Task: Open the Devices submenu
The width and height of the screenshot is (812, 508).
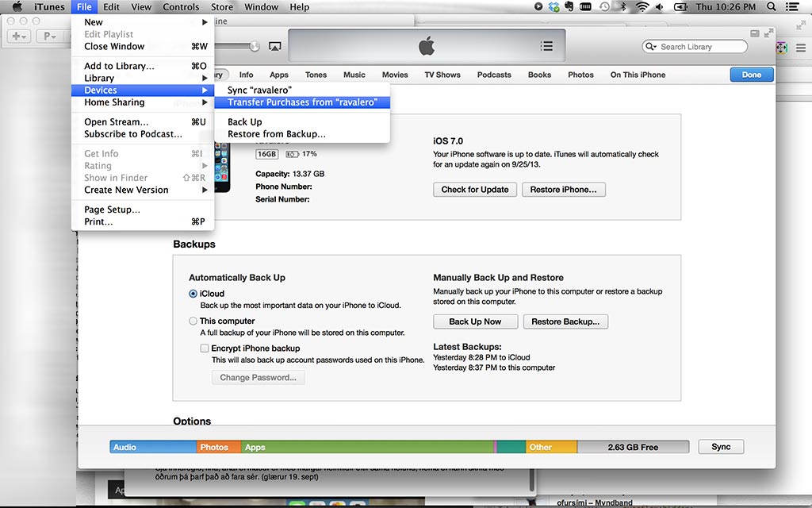Action: coord(101,90)
